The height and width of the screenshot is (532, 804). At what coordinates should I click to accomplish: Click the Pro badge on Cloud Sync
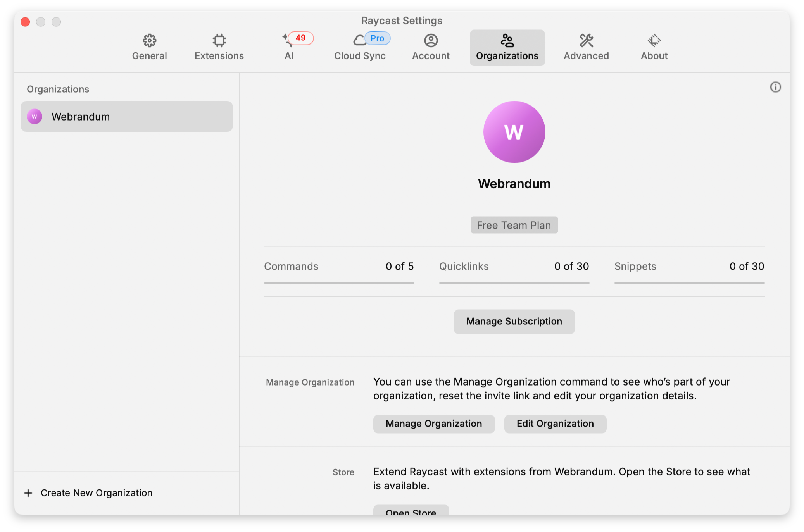click(x=377, y=38)
